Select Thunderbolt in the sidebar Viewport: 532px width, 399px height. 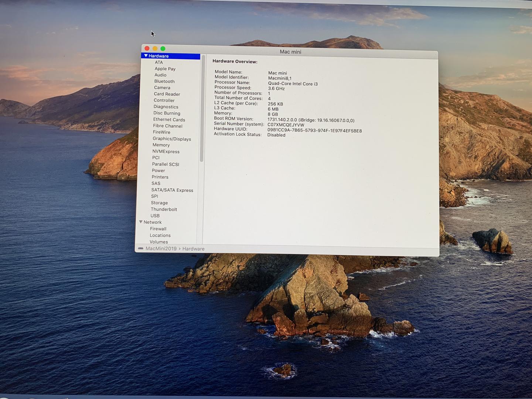[x=164, y=209]
